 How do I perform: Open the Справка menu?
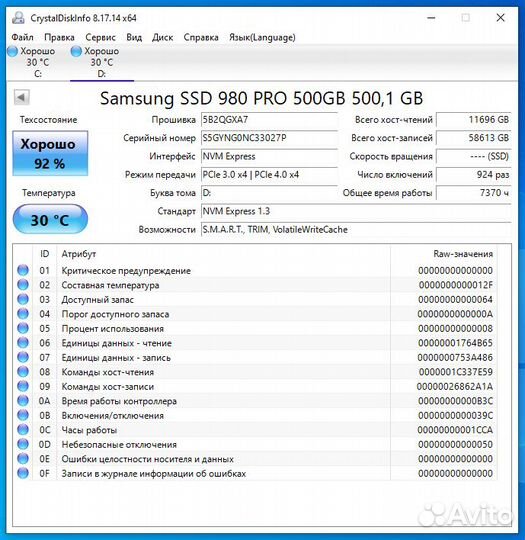coord(201,37)
